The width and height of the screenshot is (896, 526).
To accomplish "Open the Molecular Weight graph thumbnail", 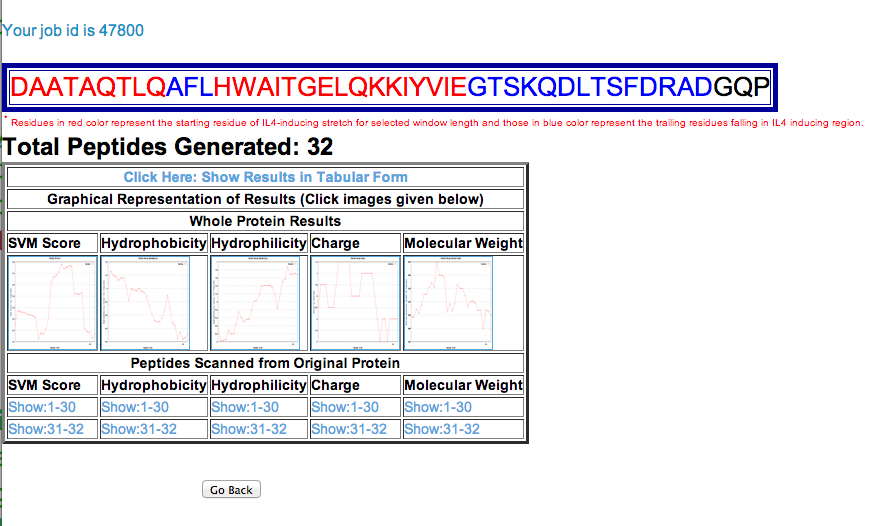I will point(448,303).
